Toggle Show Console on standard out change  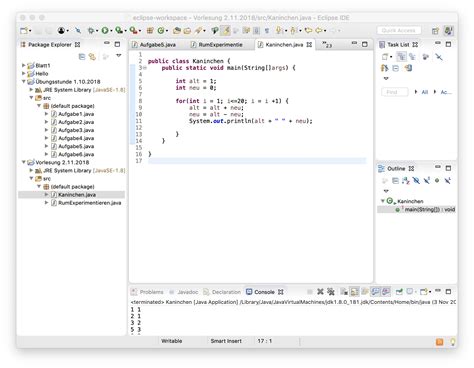(375, 292)
